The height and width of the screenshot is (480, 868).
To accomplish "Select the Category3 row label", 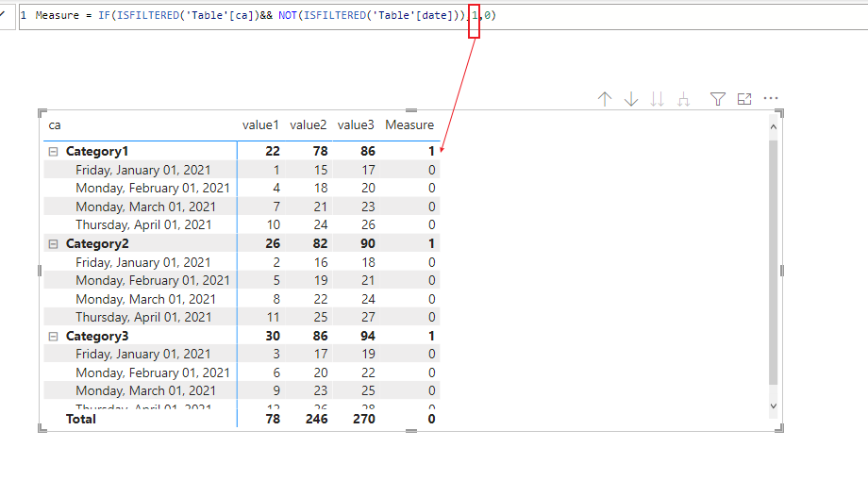I will (97, 337).
